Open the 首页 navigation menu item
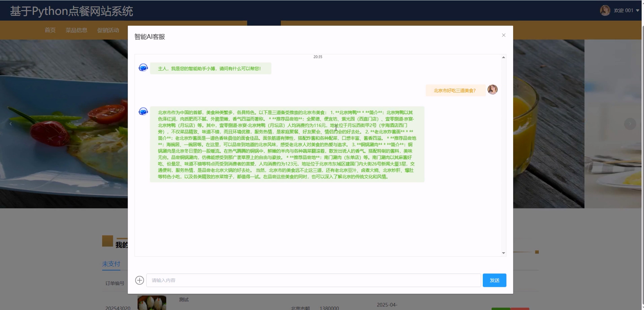This screenshot has height=310, width=644. 50,30
